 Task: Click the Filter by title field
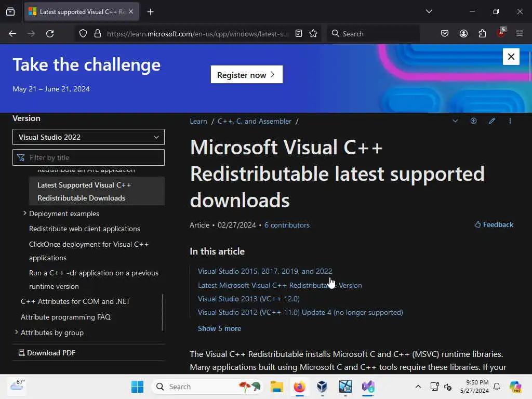(x=88, y=157)
